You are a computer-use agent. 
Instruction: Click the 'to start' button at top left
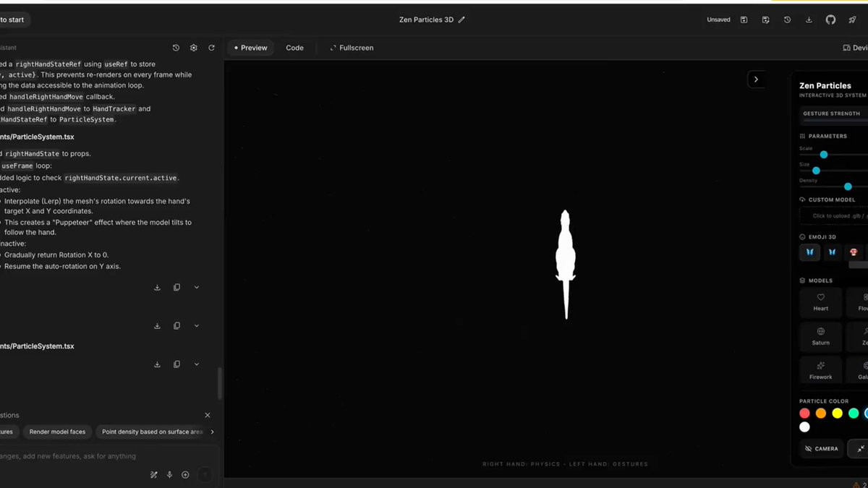14,20
